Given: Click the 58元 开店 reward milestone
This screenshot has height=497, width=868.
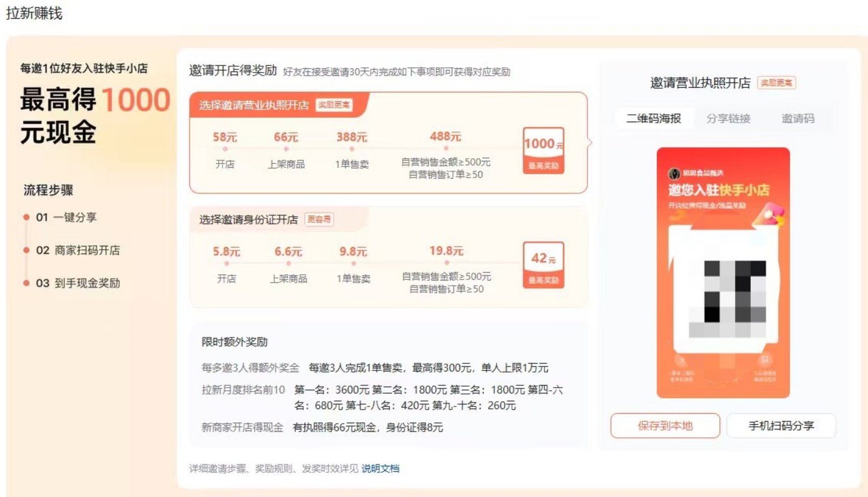Looking at the screenshot, I should 225,150.
